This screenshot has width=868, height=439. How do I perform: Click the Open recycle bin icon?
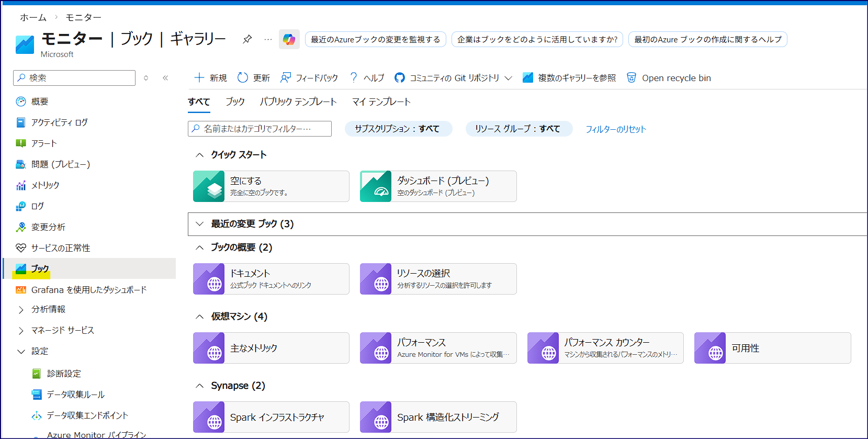tap(632, 78)
